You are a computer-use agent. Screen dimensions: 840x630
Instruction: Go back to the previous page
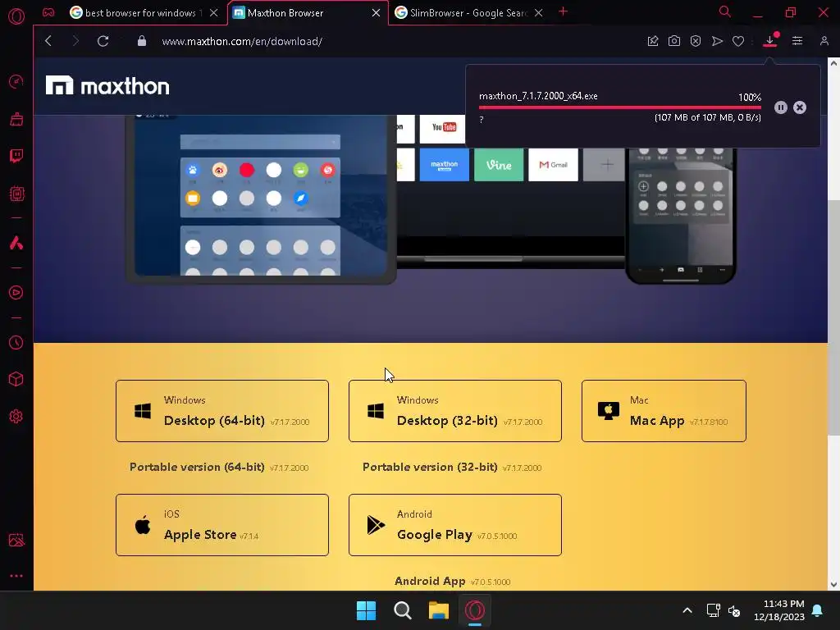click(48, 41)
